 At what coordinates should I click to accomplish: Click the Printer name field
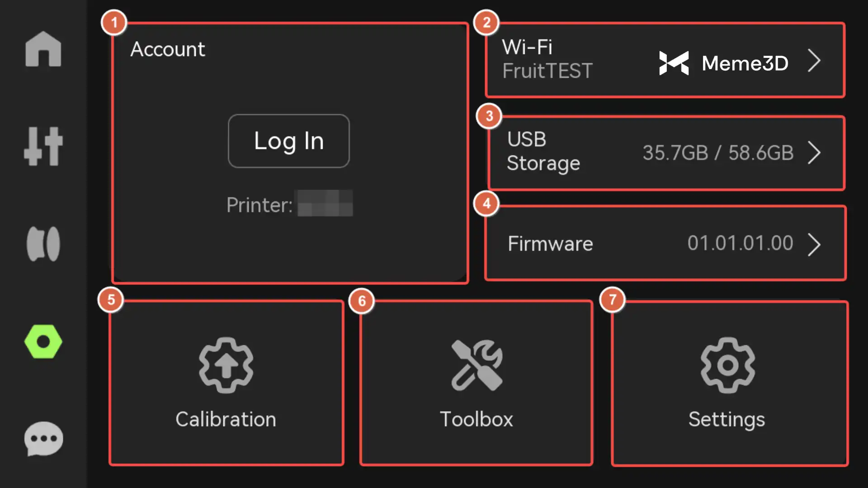click(x=325, y=204)
